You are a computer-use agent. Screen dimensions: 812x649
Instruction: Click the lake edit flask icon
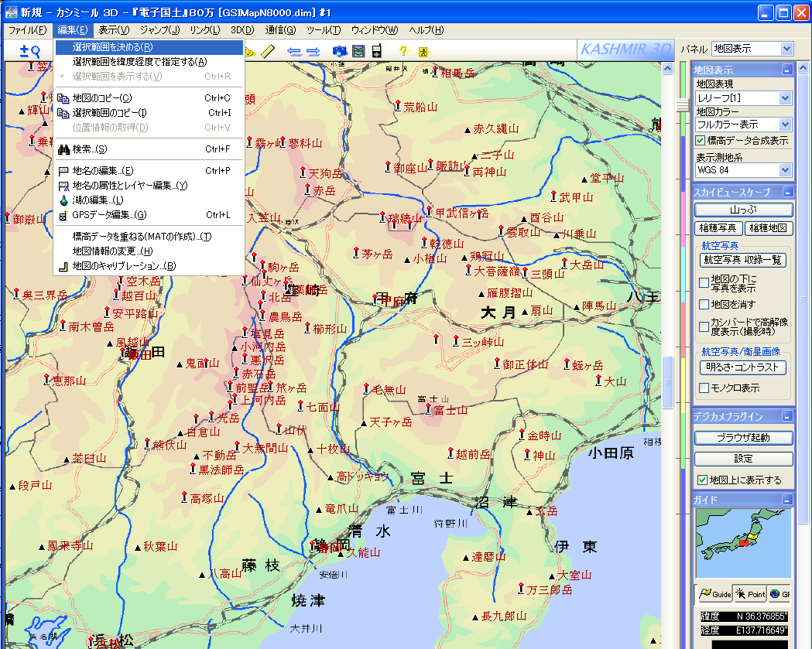pyautogui.click(x=63, y=200)
